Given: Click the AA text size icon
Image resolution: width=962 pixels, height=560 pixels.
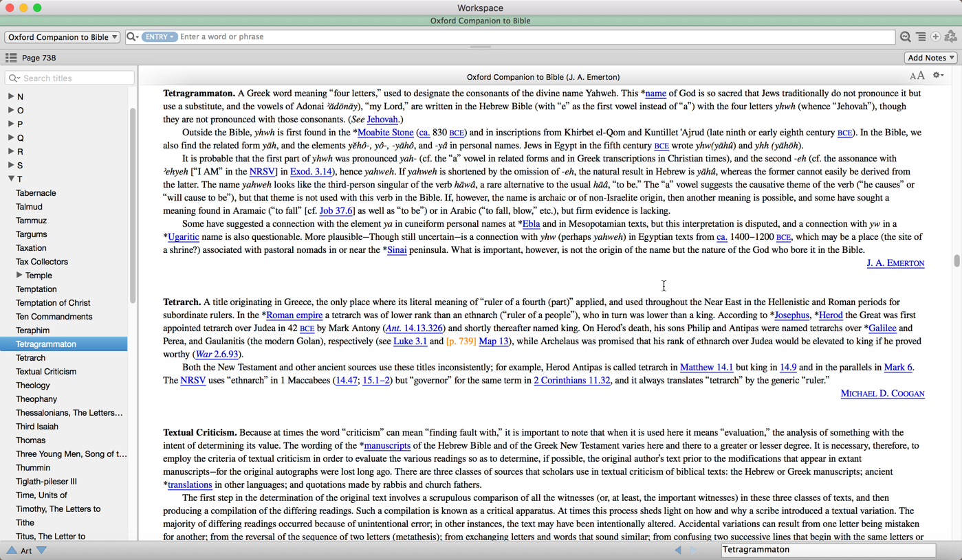Looking at the screenshot, I should [x=917, y=76].
